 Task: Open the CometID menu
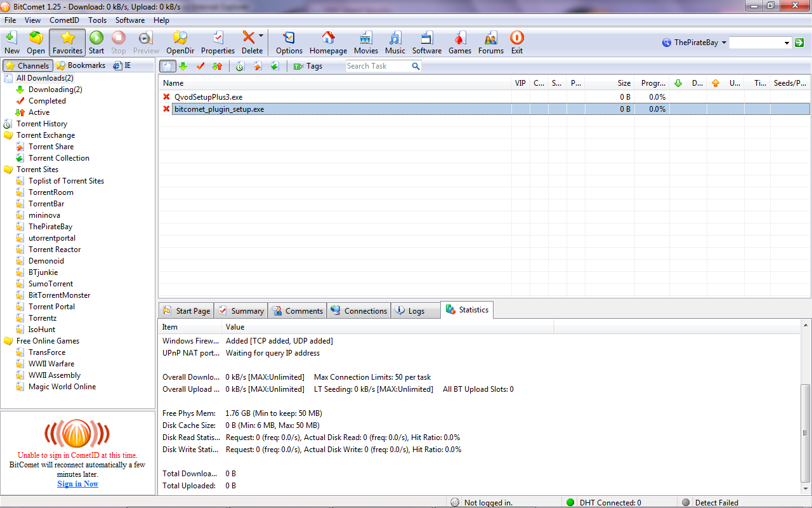pyautogui.click(x=64, y=20)
